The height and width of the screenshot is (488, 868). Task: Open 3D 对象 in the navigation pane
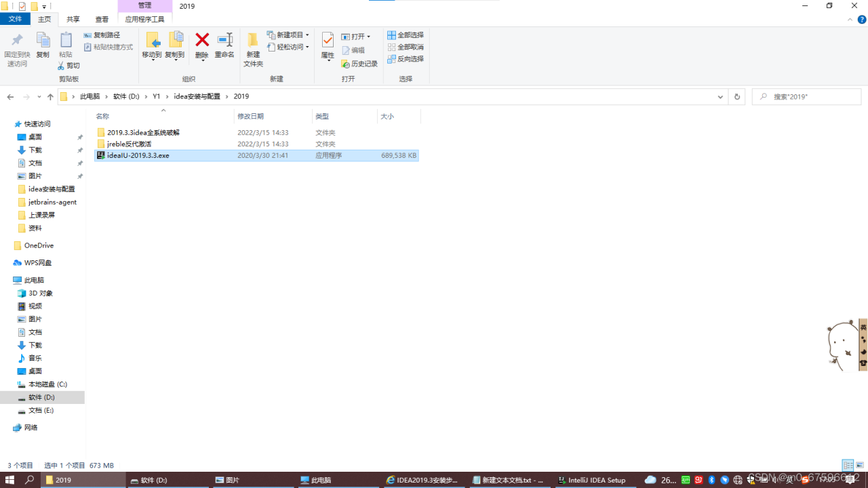point(40,293)
